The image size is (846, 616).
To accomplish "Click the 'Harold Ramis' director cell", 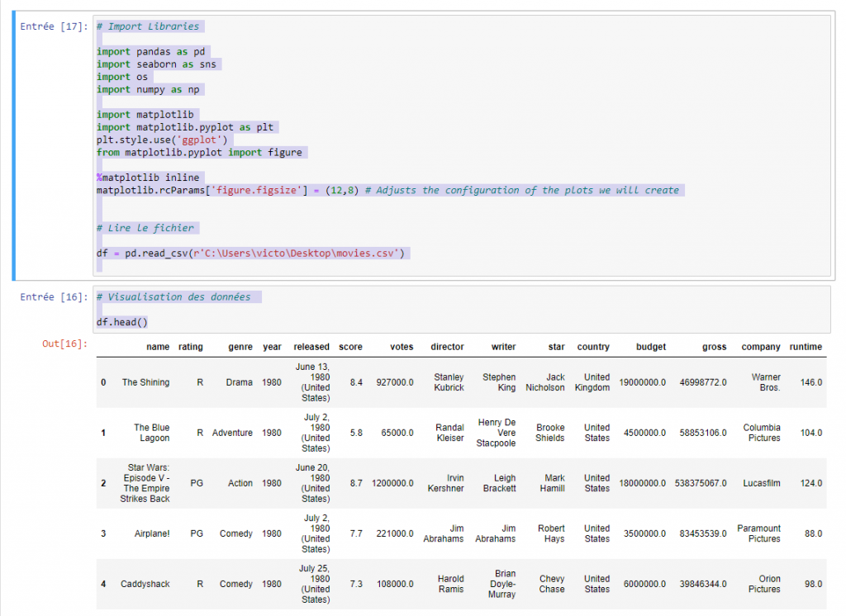I will [450, 584].
